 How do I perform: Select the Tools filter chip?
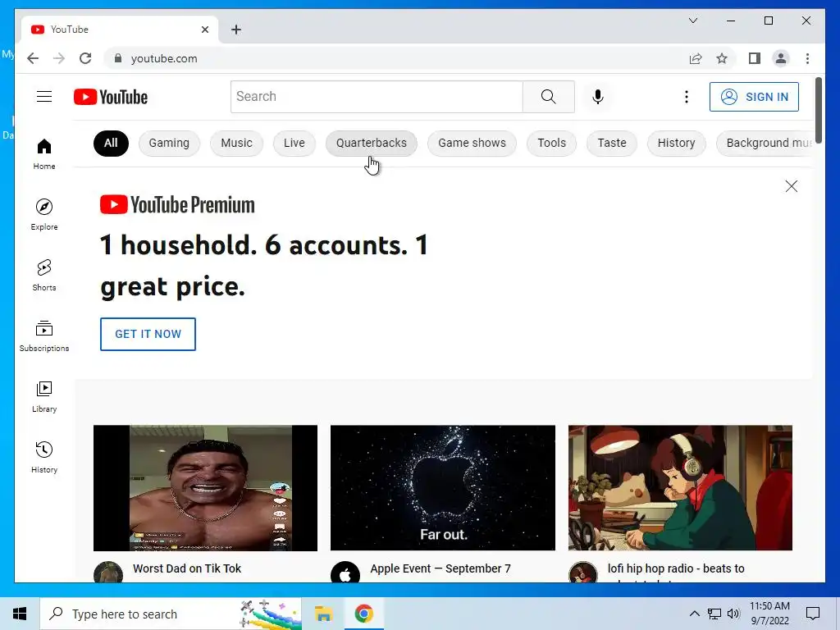(x=552, y=143)
